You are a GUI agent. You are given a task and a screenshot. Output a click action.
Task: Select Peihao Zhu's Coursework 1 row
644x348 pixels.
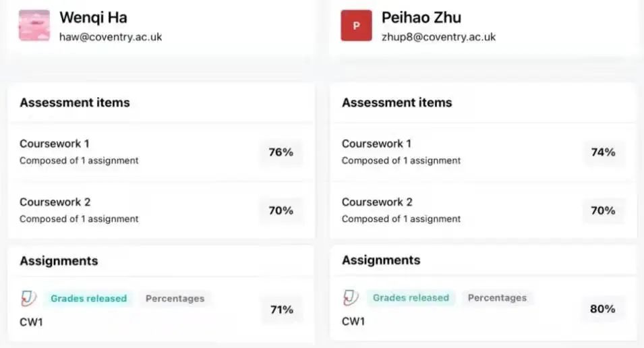pyautogui.click(x=483, y=152)
